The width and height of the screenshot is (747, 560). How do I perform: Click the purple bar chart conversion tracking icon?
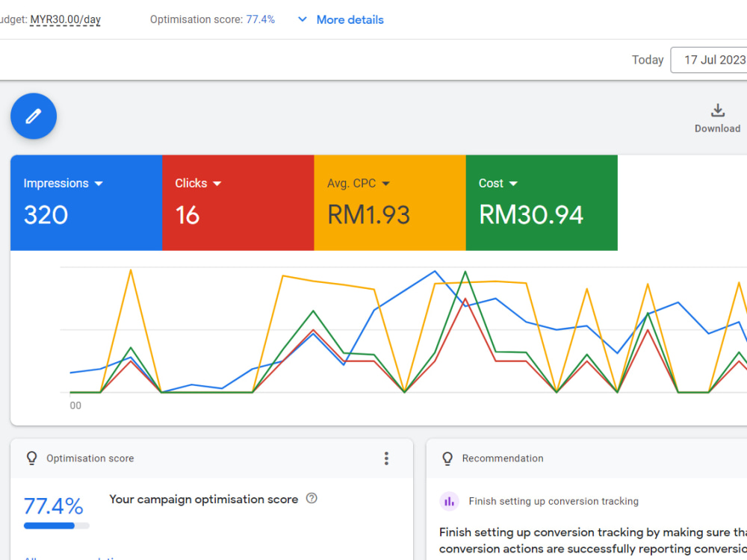[x=449, y=502]
